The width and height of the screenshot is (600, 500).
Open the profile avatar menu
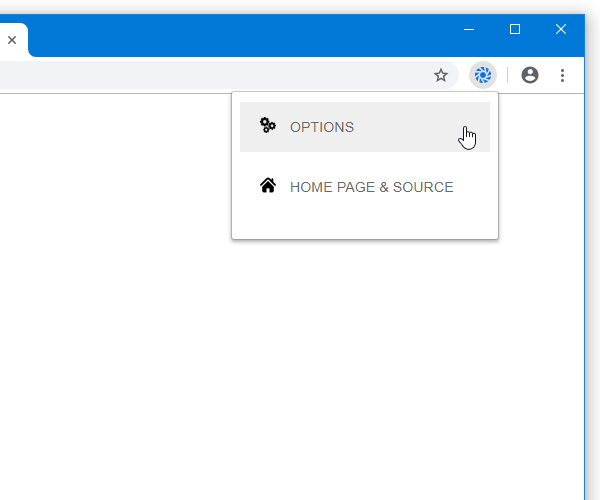pyautogui.click(x=530, y=75)
